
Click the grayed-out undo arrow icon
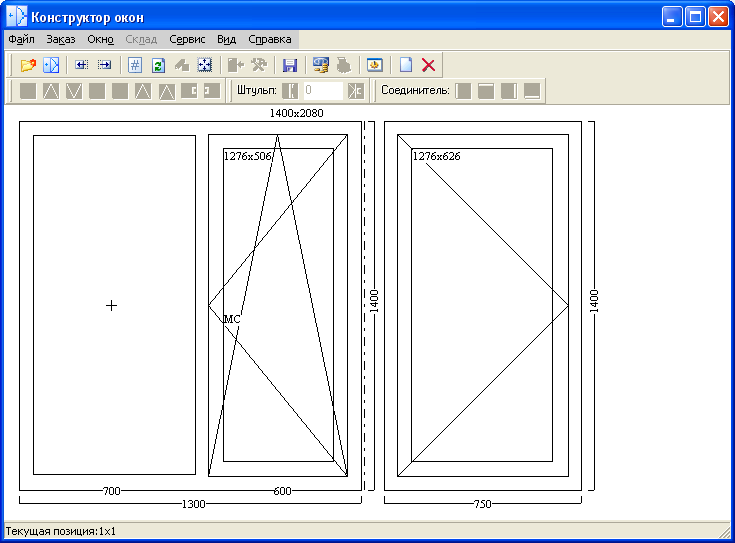tap(181, 65)
